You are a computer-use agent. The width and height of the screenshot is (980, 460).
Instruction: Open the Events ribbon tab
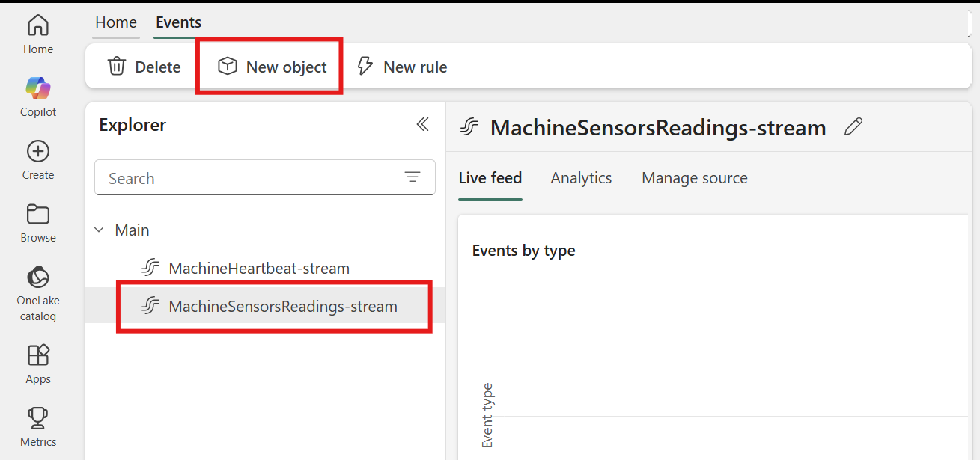tap(178, 22)
